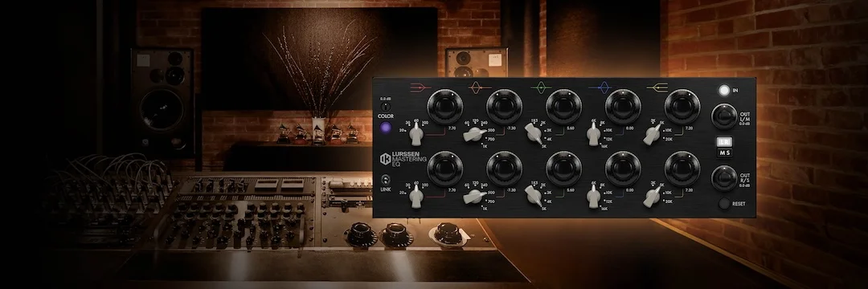Click lower-row fourth gain knob above 6K-16K selector
This screenshot has width=868, height=289.
(623, 169)
